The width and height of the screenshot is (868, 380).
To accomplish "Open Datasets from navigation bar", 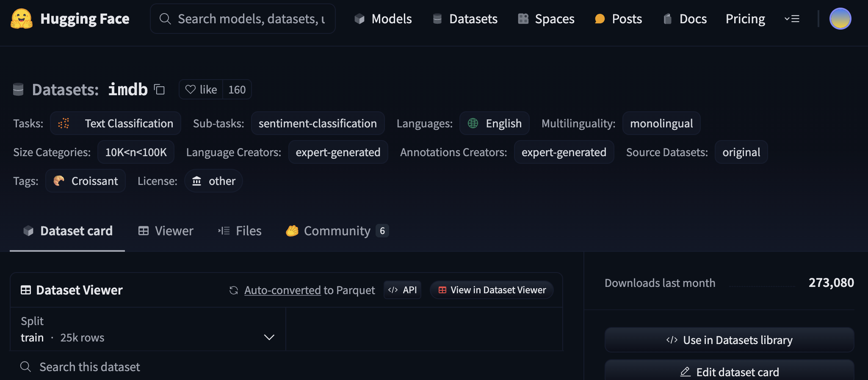I will pos(465,19).
